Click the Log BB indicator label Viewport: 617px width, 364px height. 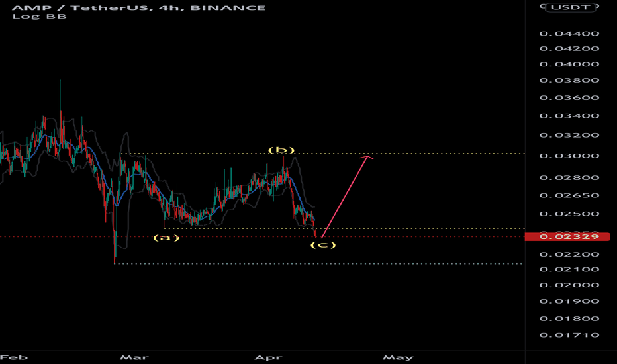click(x=39, y=17)
